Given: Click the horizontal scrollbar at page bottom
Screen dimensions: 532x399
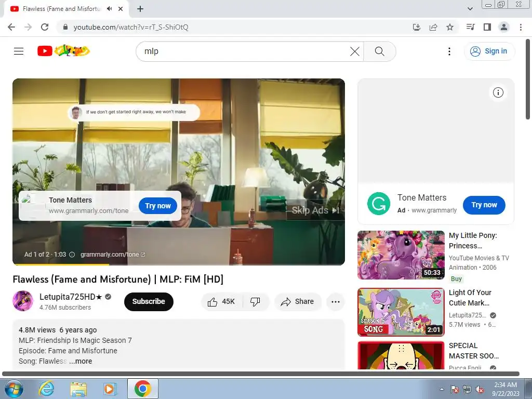Looking at the screenshot, I should coord(261,374).
